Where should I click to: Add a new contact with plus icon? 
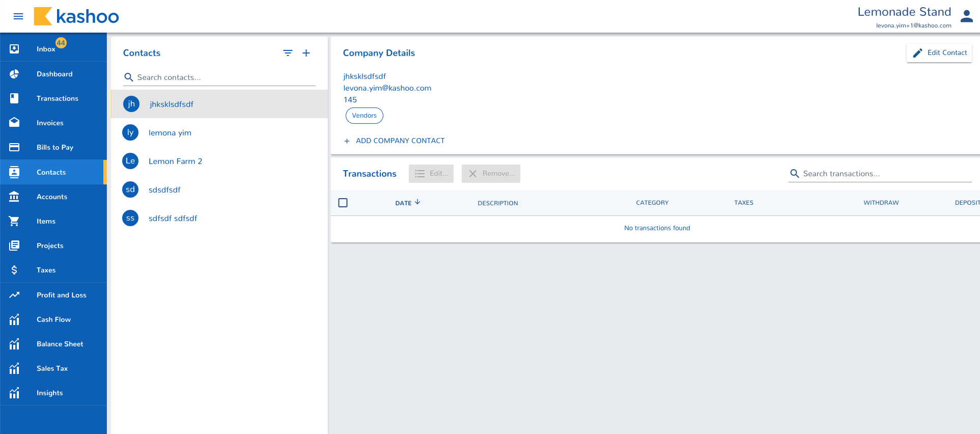306,53
